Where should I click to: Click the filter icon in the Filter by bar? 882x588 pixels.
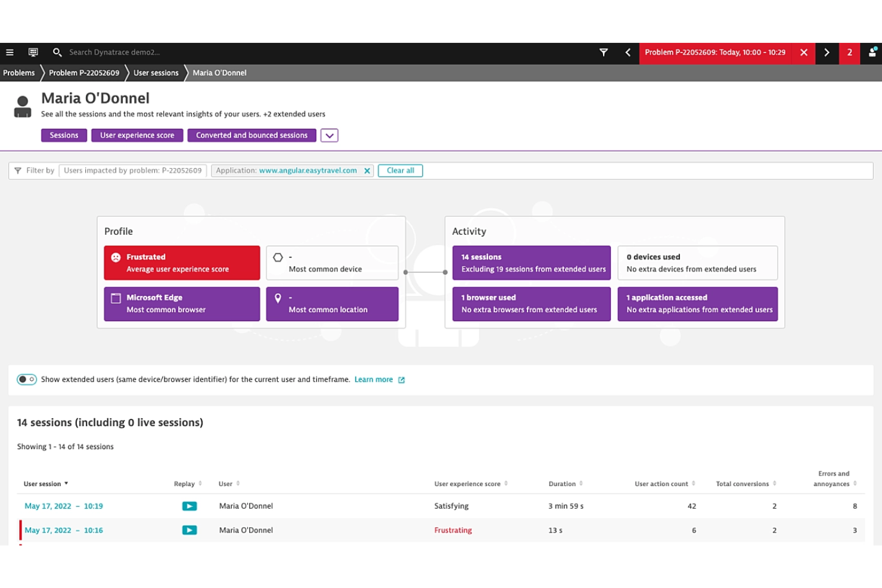[x=18, y=170]
